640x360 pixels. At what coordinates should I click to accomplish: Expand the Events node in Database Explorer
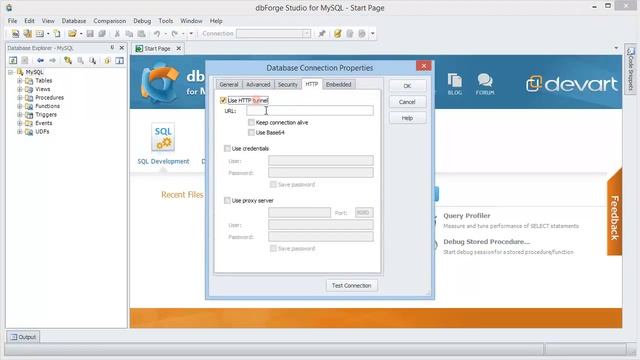[x=19, y=123]
